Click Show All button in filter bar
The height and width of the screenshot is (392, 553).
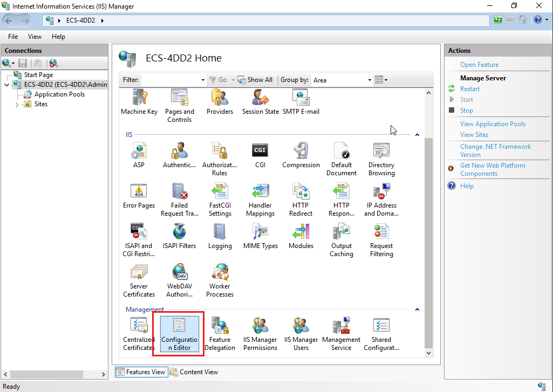pos(255,80)
